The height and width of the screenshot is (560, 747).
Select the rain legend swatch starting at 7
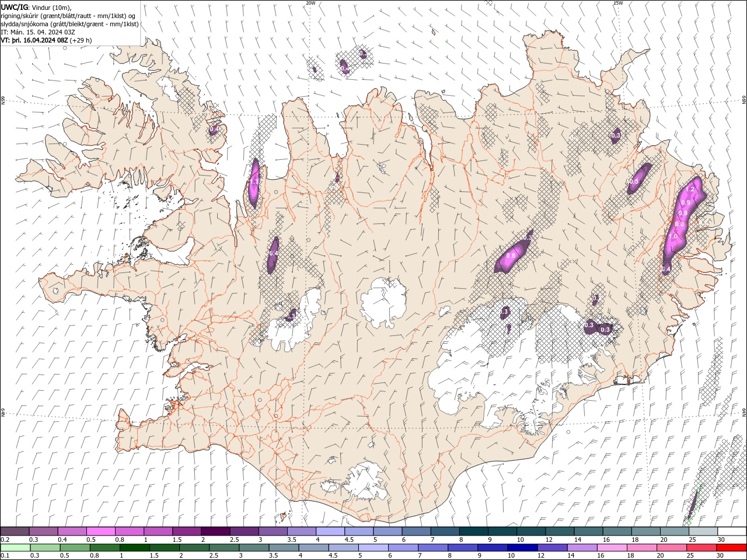point(432,548)
